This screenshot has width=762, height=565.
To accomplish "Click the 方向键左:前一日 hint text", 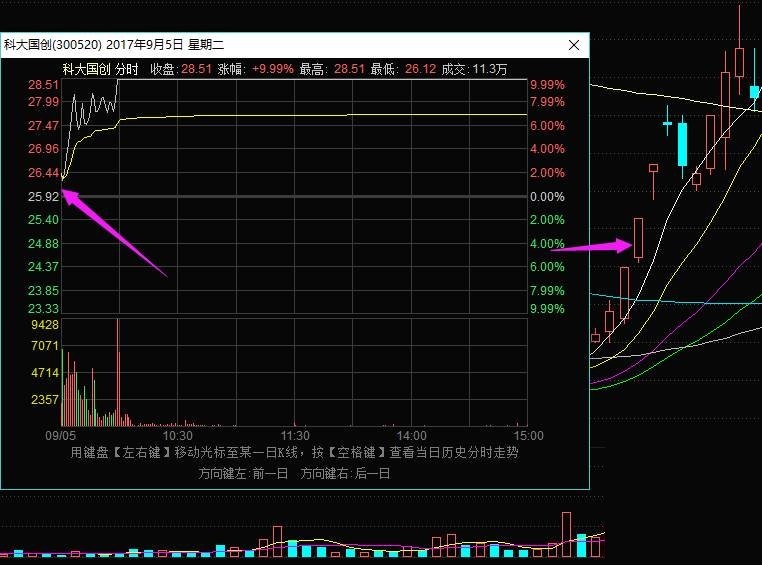I will tap(243, 472).
